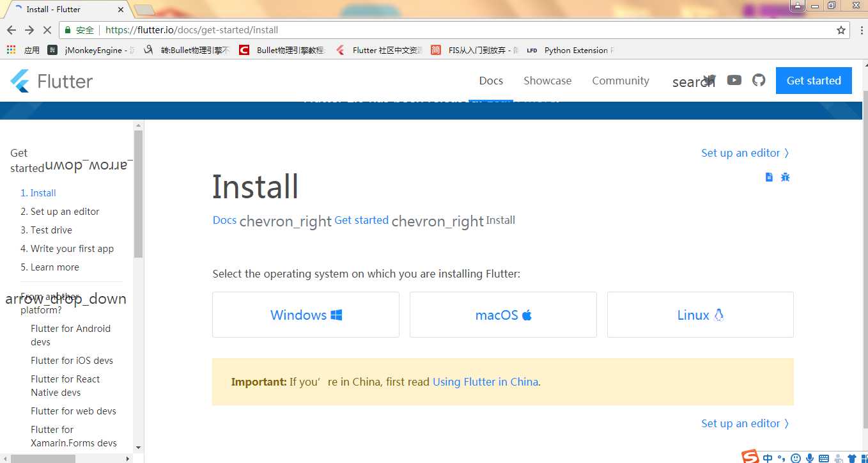Open a new browser tab
Image resolution: width=868 pixels, height=463 pixels.
coord(144,10)
